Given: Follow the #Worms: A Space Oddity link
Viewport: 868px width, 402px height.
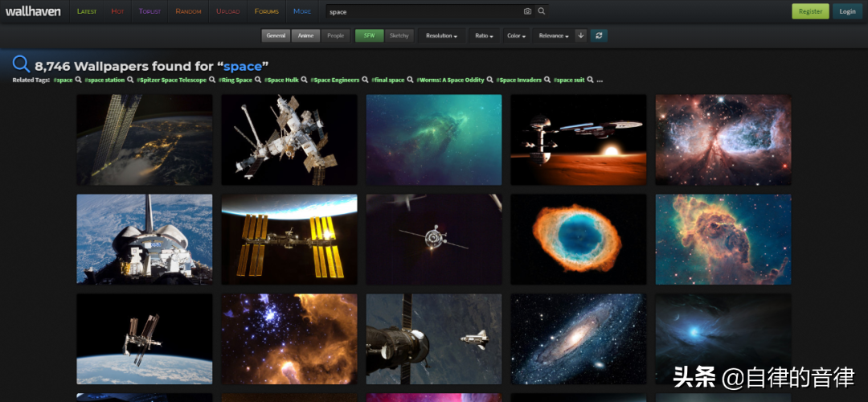Looking at the screenshot, I should coord(450,80).
